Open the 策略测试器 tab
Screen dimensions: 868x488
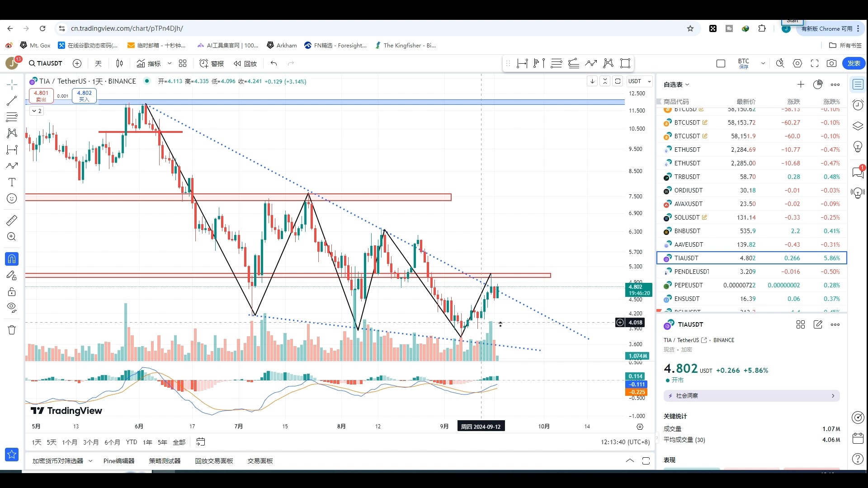pos(165,461)
